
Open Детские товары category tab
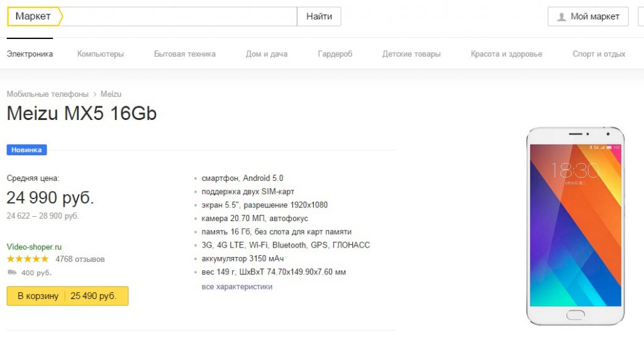coord(411,54)
